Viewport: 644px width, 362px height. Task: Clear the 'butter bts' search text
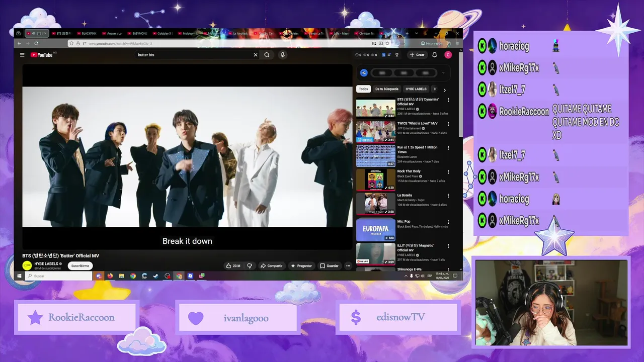tap(256, 55)
